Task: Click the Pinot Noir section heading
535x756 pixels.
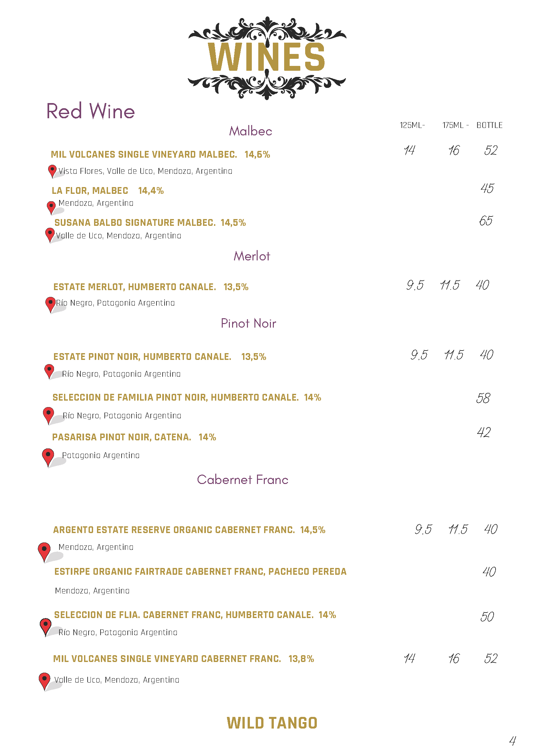Action: pos(248,323)
